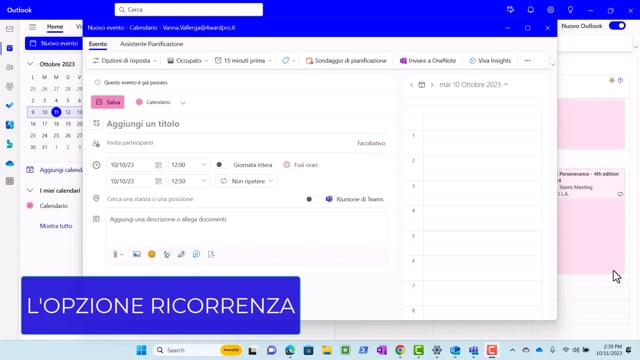Open the date picker for end date

coord(158,181)
